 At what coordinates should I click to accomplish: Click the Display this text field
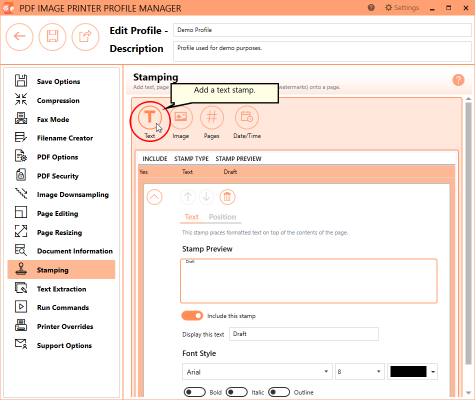(304, 334)
